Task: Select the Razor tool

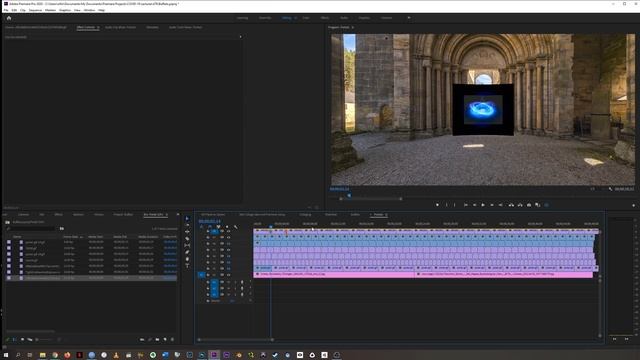Action: 187,239
